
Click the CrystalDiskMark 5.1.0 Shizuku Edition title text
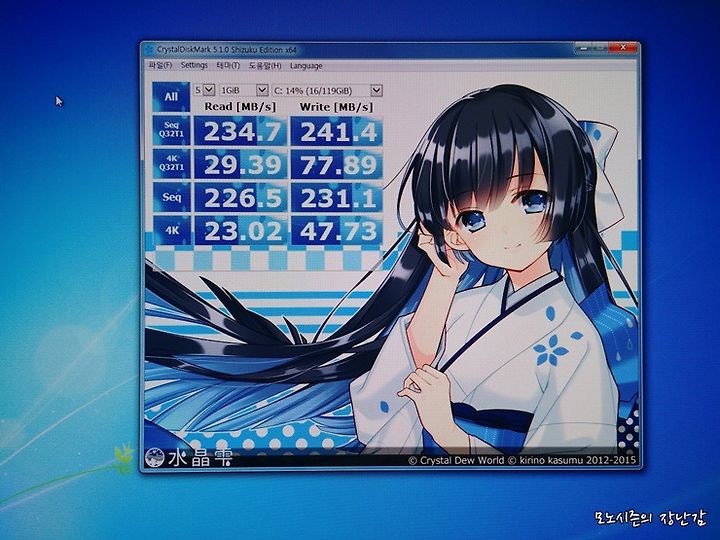[x=227, y=49]
